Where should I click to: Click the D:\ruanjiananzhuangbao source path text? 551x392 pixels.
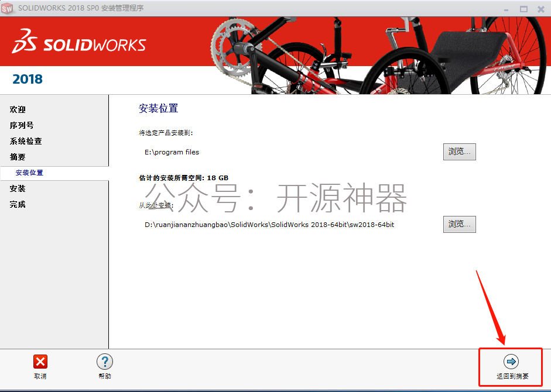tap(269, 225)
